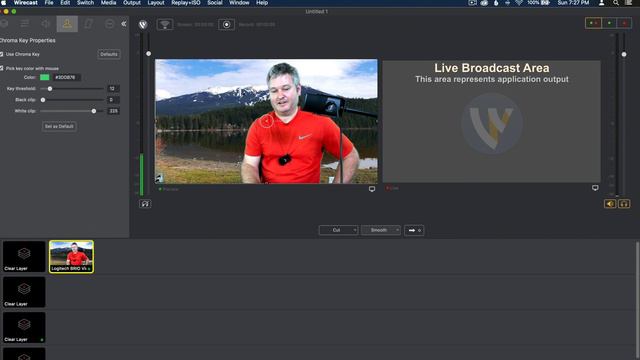Show preview-only layout button with green dot
The width and height of the screenshot is (640, 360).
pos(609,23)
